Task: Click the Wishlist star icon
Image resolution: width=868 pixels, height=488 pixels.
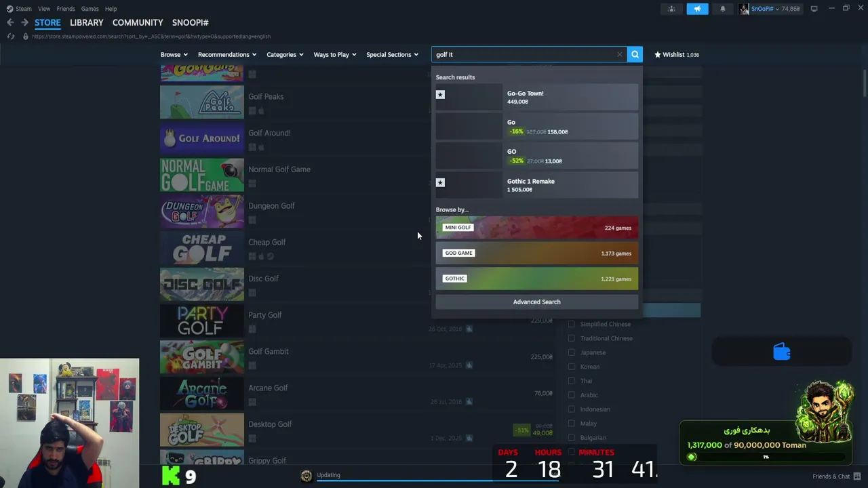Action: coord(658,54)
